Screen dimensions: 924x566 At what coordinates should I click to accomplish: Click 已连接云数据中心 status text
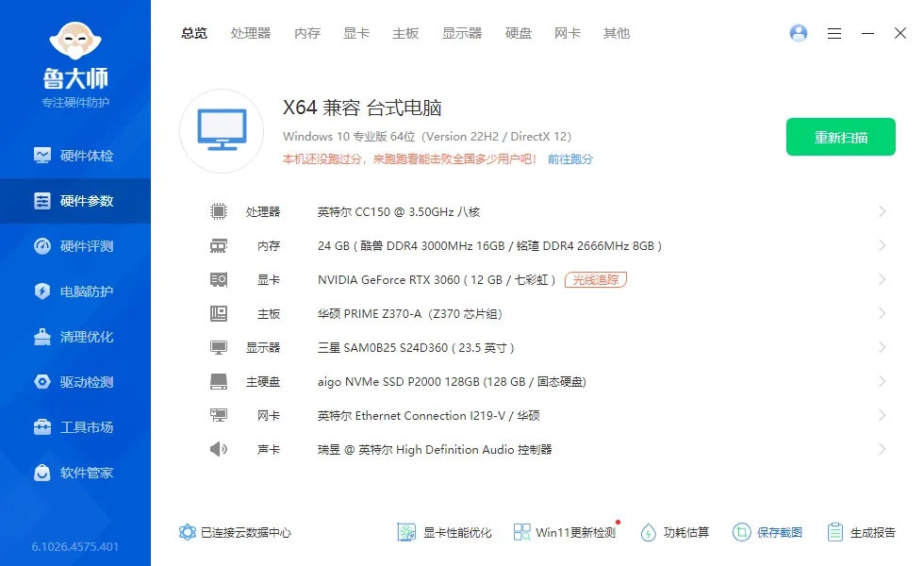point(246,532)
